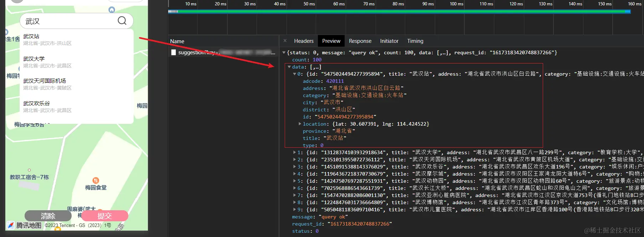Screen dimensions: 644x237
Task: Select the suggestion request row
Action: 223,52
